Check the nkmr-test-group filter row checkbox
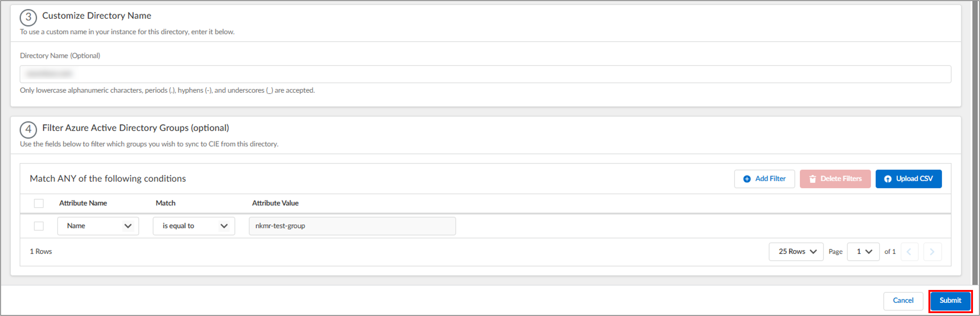This screenshot has height=316, width=980. 39,226
